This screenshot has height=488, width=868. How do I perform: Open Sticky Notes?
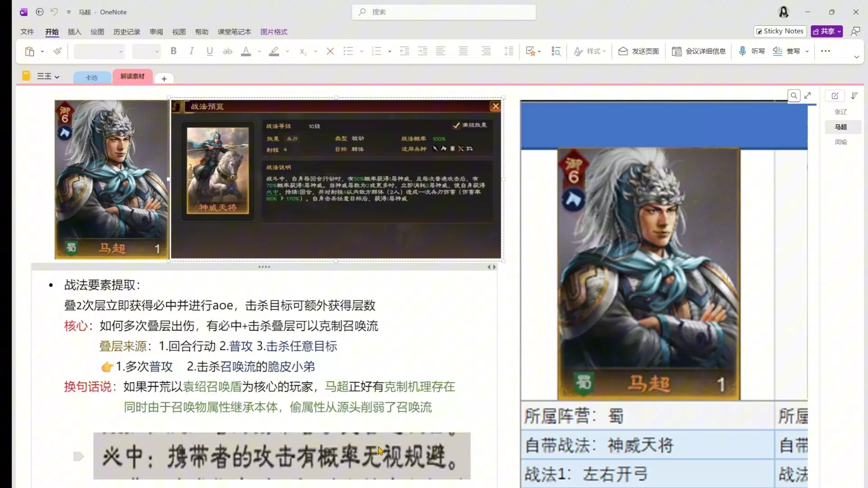point(780,31)
